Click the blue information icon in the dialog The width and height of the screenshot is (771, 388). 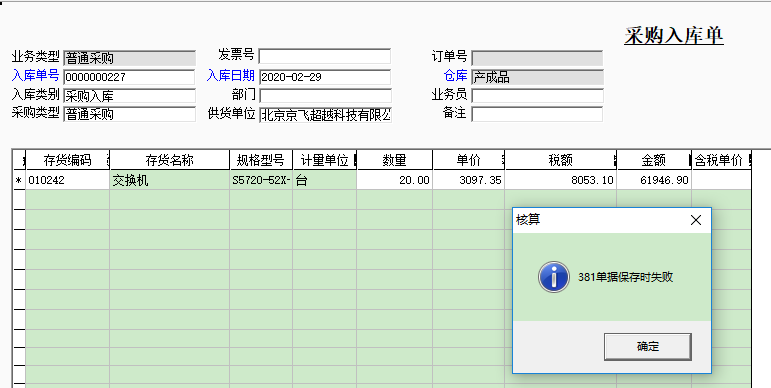click(554, 277)
